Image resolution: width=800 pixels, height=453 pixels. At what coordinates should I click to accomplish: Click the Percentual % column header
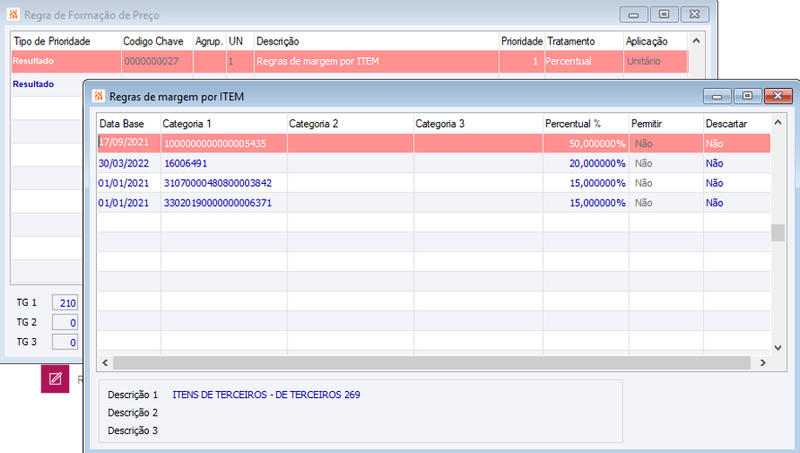(x=586, y=123)
